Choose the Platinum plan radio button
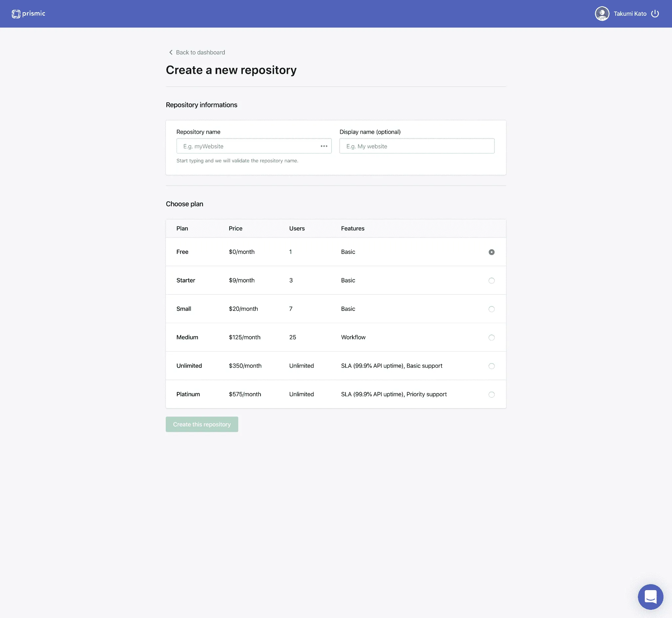Image resolution: width=672 pixels, height=618 pixels. [491, 395]
